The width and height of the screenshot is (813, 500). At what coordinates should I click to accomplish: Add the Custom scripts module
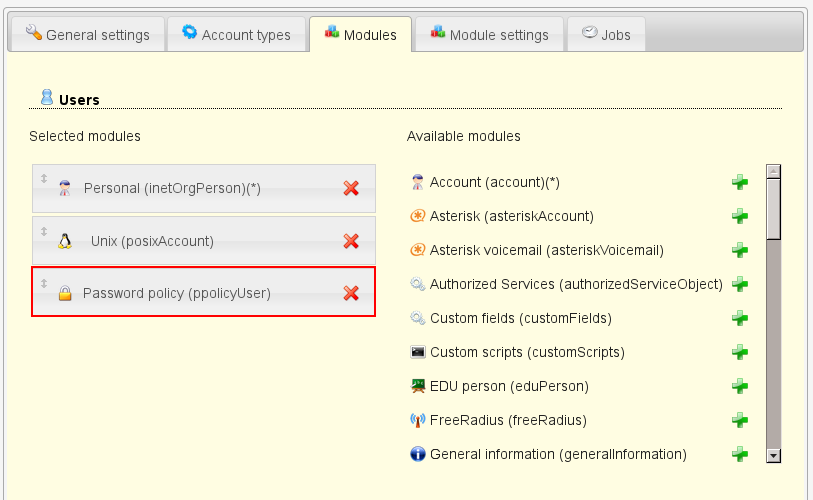(740, 352)
